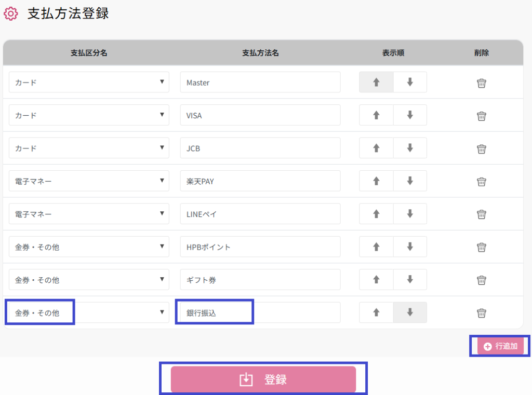Edit the LINEペイ payment name field
Viewport: 532px width, 395px height.
[260, 214]
